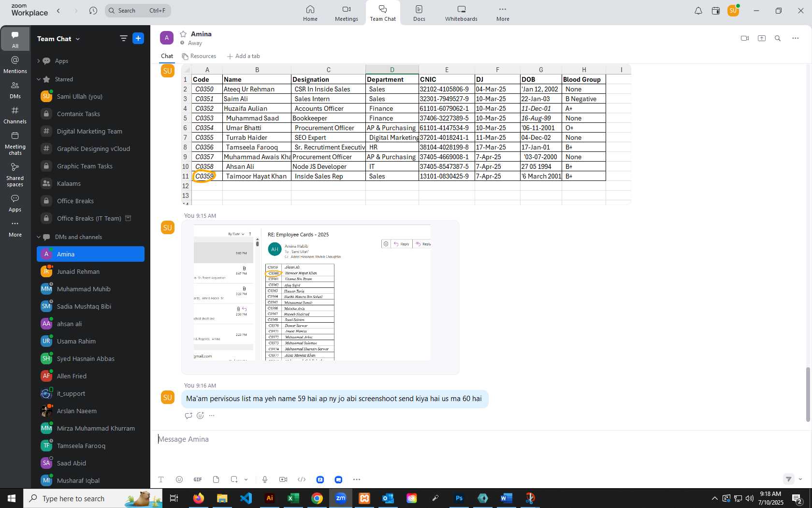Open the sidebar More ellipsis

coord(15,228)
